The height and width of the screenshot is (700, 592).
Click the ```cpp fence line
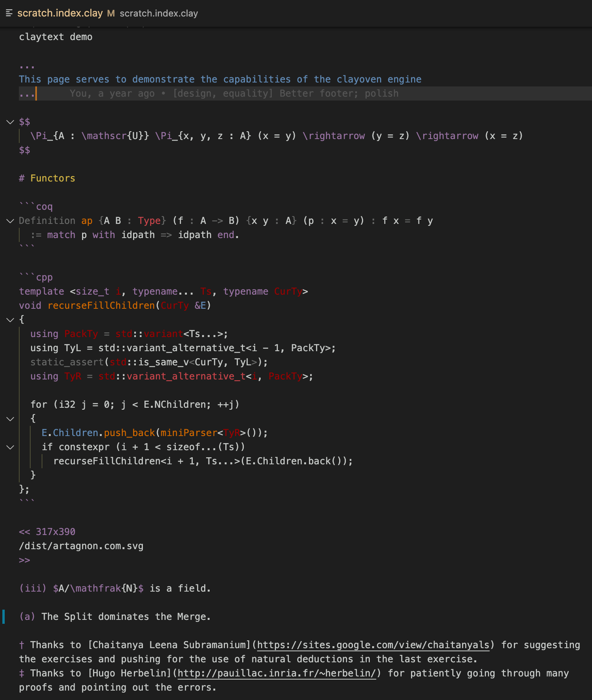pyautogui.click(x=36, y=277)
